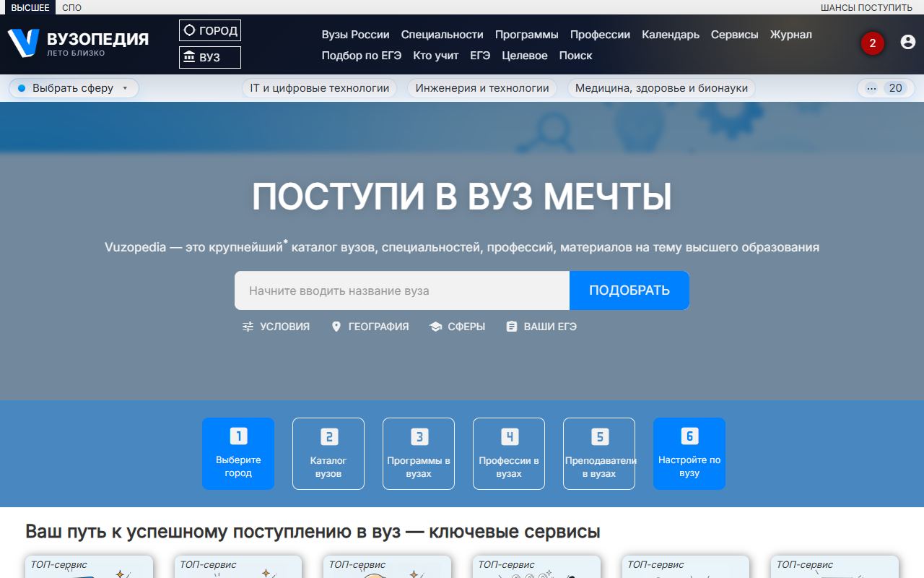The height and width of the screenshot is (578, 924).
Task: Click the building icon in the ВУЗ button
Action: (x=190, y=57)
